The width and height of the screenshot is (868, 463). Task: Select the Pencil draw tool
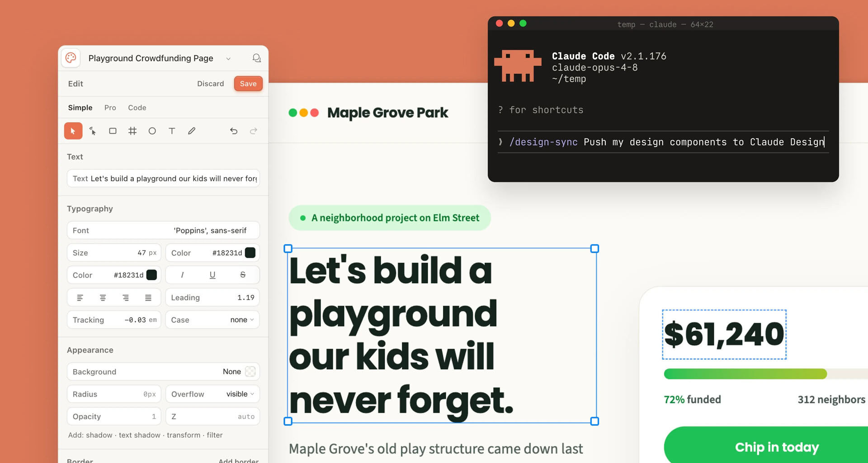tap(192, 131)
